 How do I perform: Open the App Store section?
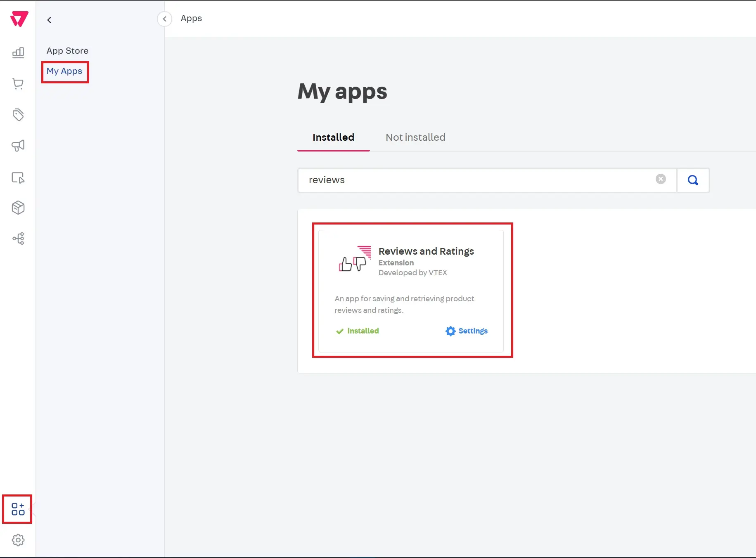click(67, 50)
